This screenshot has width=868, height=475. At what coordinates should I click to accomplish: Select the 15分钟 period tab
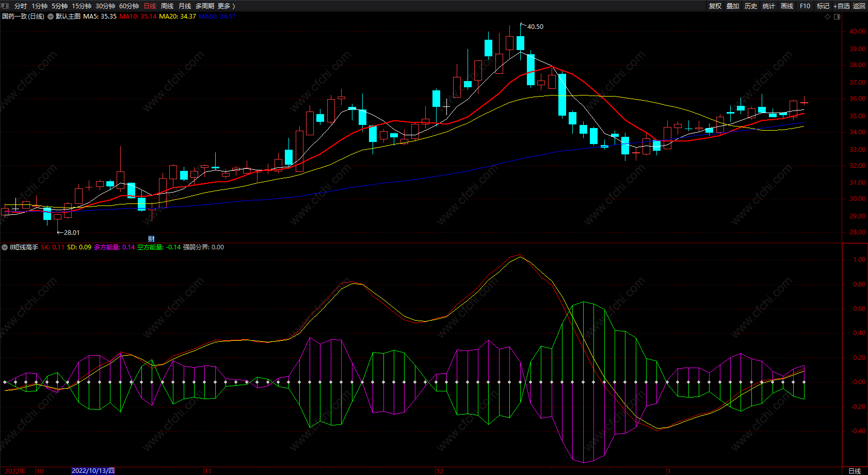(x=82, y=6)
